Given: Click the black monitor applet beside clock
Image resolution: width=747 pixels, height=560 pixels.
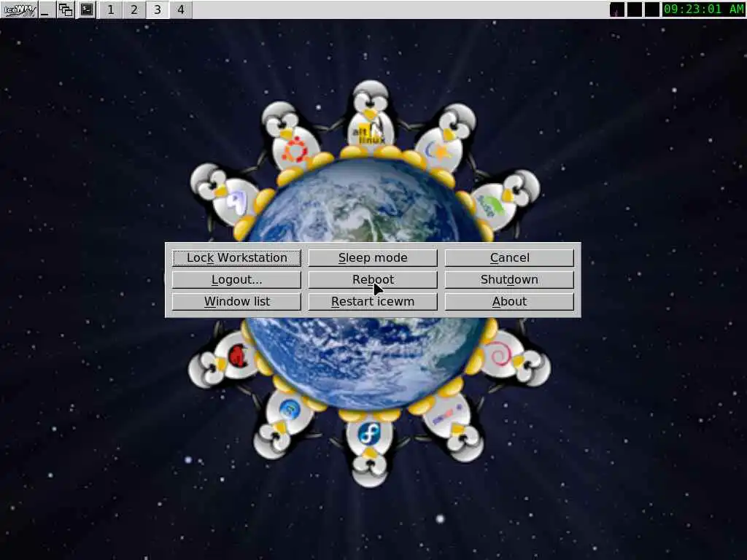Looking at the screenshot, I should click(651, 9).
